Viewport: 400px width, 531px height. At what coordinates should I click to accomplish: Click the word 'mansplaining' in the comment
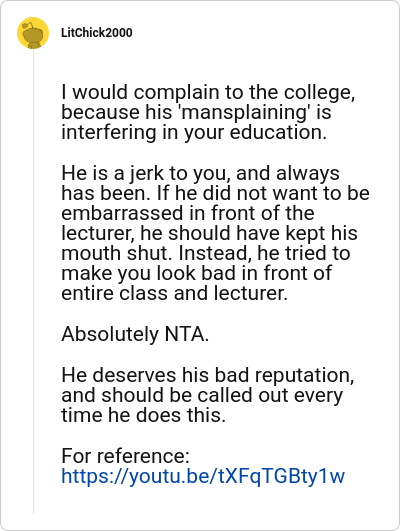pyautogui.click(x=244, y=112)
